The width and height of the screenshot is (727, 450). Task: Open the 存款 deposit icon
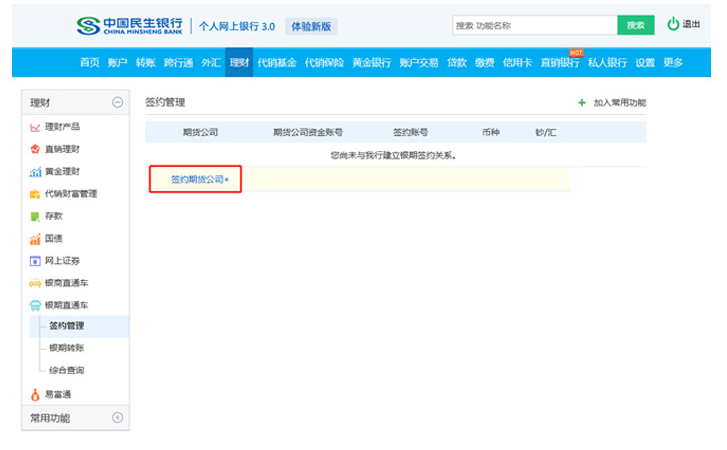35,216
